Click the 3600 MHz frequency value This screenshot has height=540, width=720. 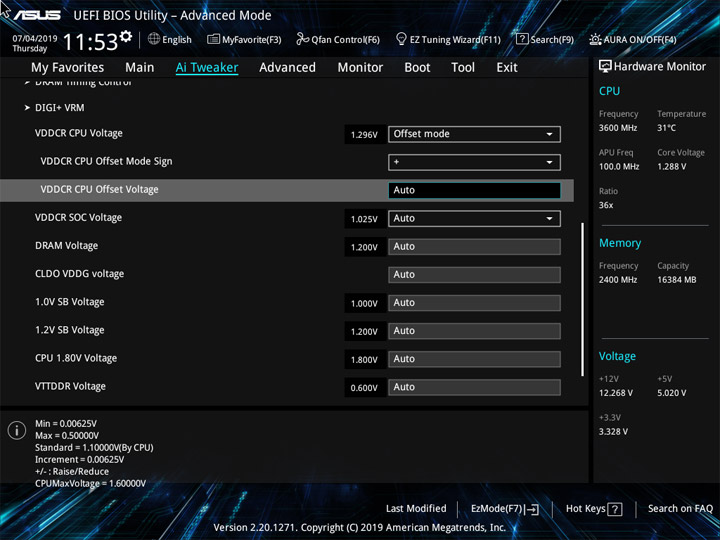pyautogui.click(x=618, y=128)
